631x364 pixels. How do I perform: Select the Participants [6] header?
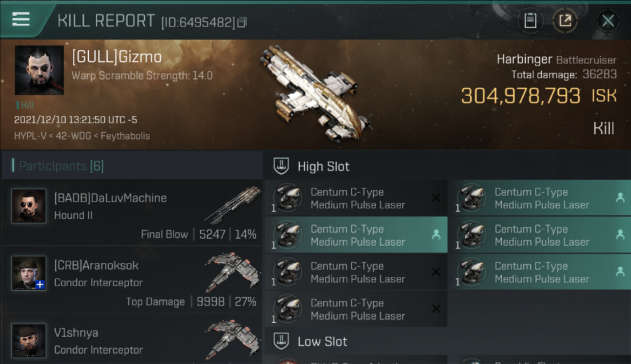click(x=61, y=166)
